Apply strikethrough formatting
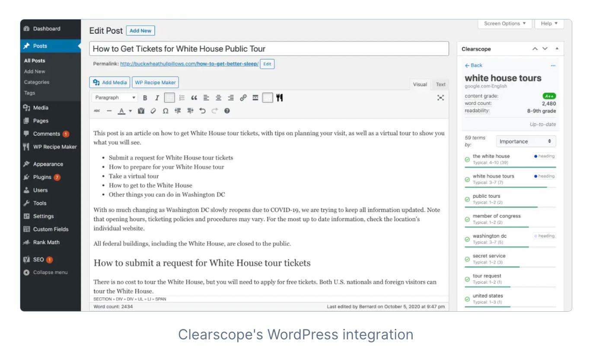Viewport: 593px width, 364px height. click(97, 111)
